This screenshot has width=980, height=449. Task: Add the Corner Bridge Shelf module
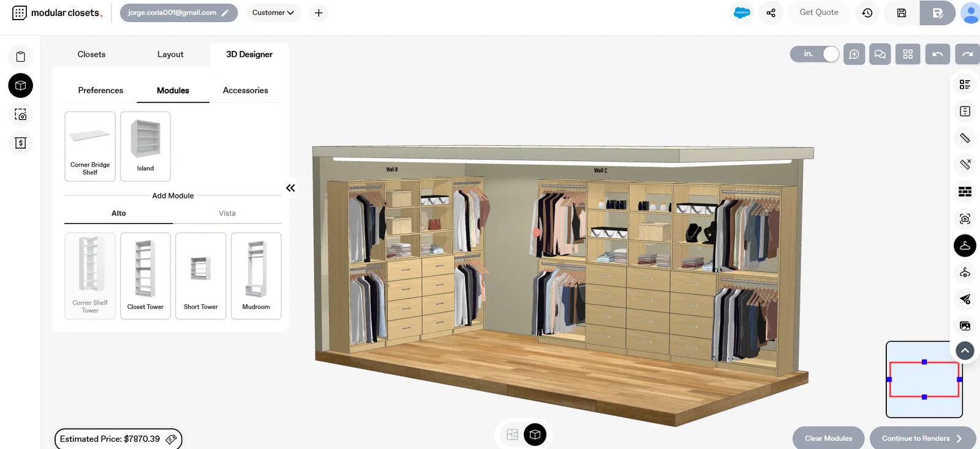coord(90,146)
